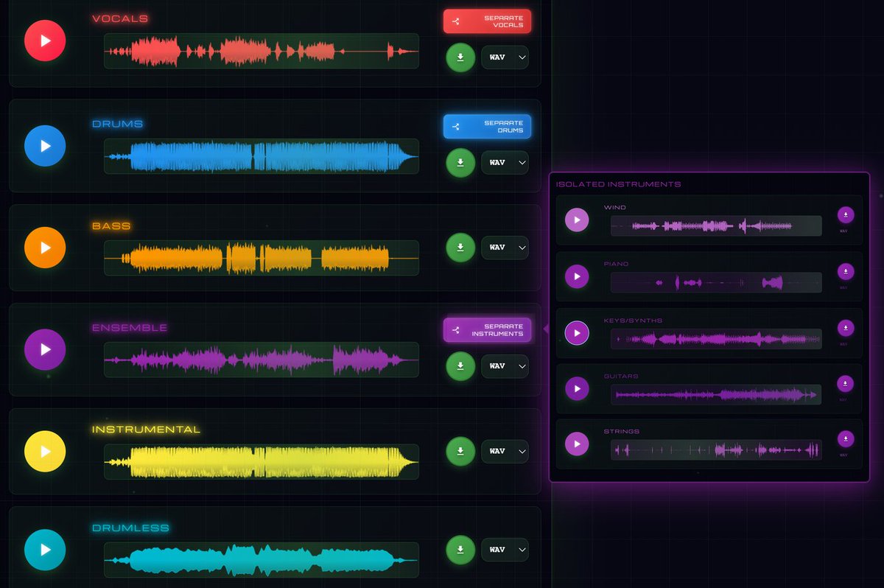Screen dimensions: 884x588
Task: Download the Drumless stem
Action: [460, 550]
